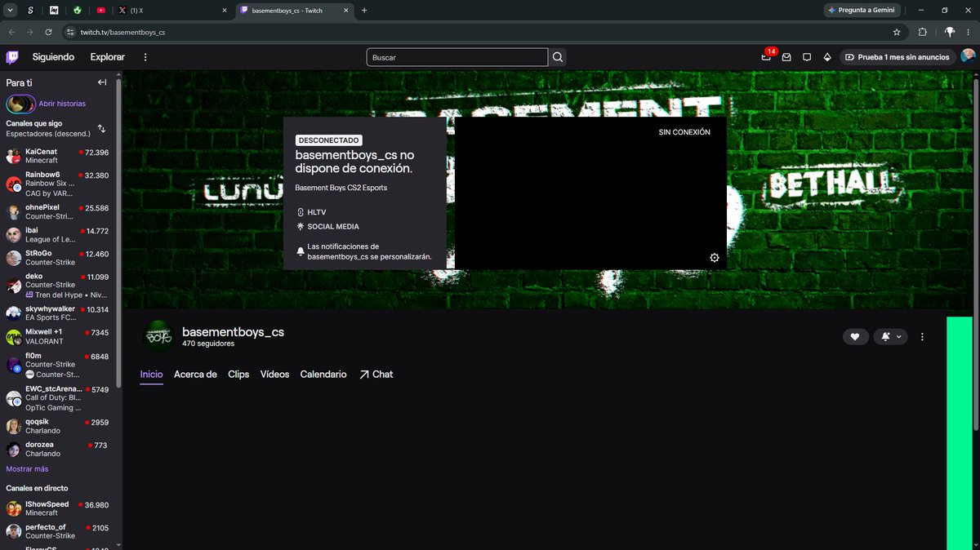Click Pregunta a Gemini button
This screenshot has height=550, width=980.
pos(861,10)
